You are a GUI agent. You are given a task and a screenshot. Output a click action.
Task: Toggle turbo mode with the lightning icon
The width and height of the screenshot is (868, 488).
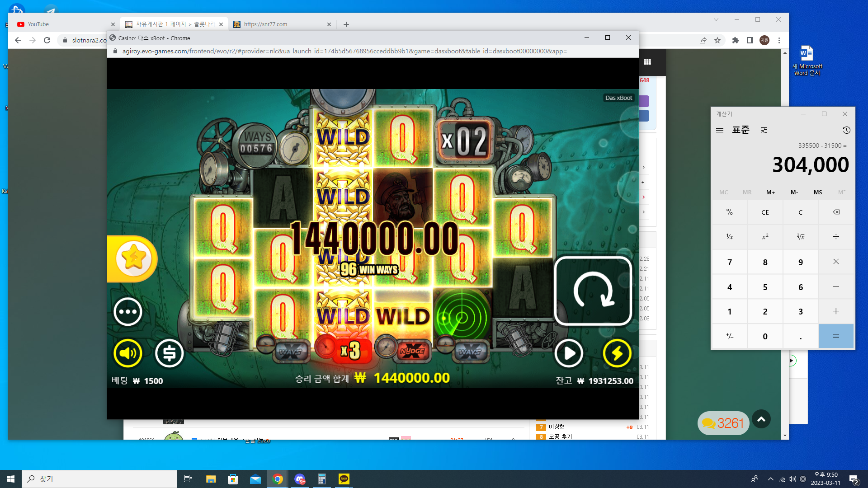[x=617, y=353]
